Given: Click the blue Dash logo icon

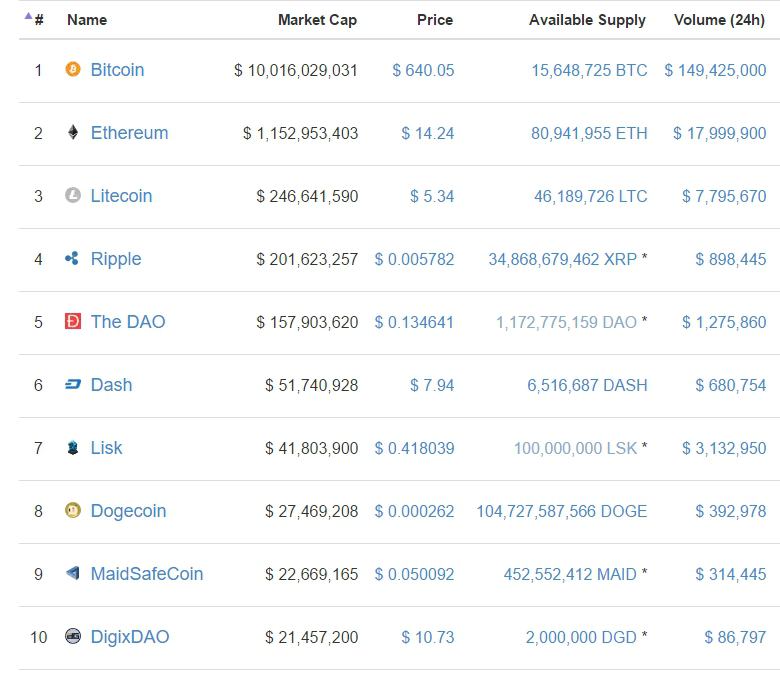Looking at the screenshot, I should 72,384.
